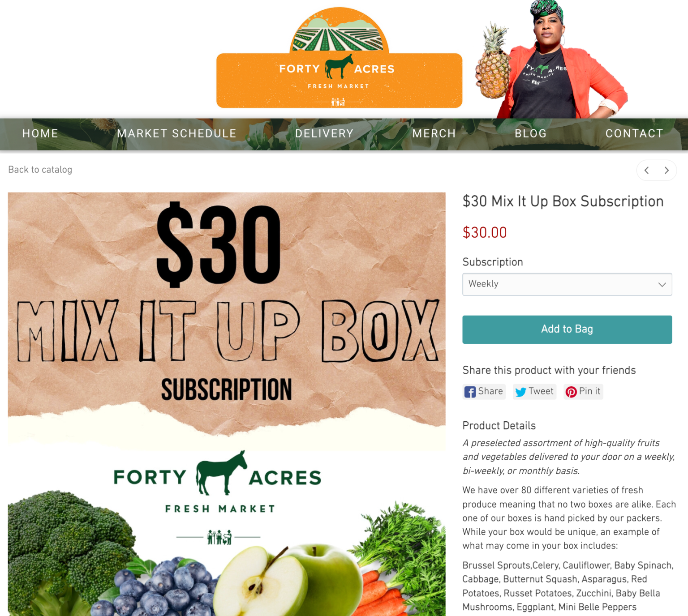The width and height of the screenshot is (688, 616).
Task: Open the Subscription Weekly dropdown
Action: 567,284
